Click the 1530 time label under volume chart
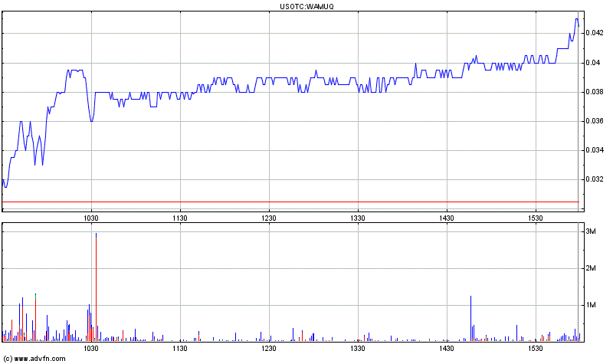This screenshot has width=613, height=364. 536,349
